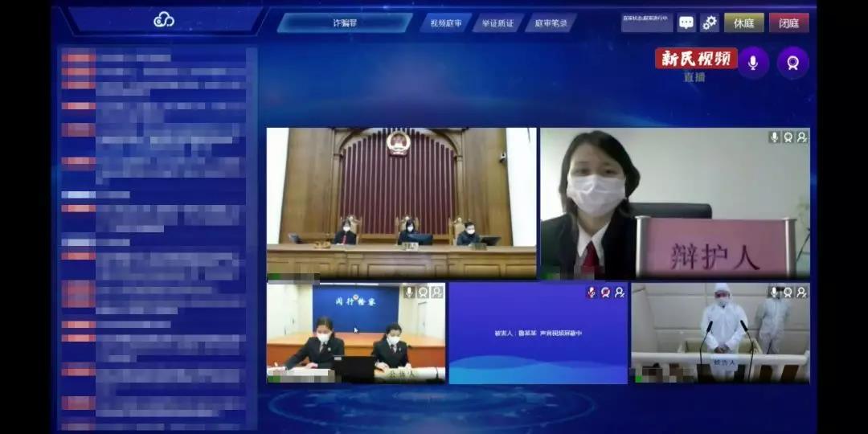Select the courtroom judges video thumbnail
868x434 pixels.
click(x=401, y=203)
